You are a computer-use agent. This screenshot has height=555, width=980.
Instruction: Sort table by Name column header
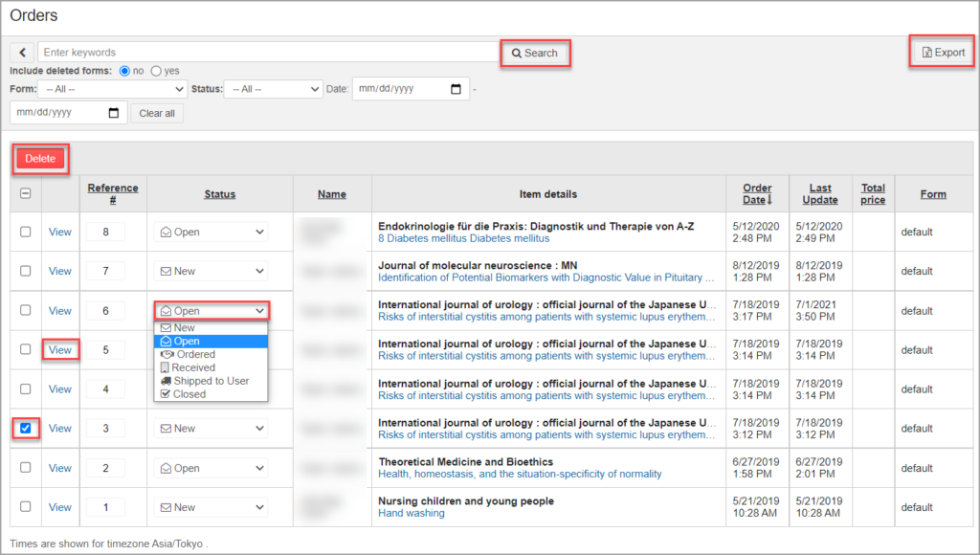(x=332, y=194)
